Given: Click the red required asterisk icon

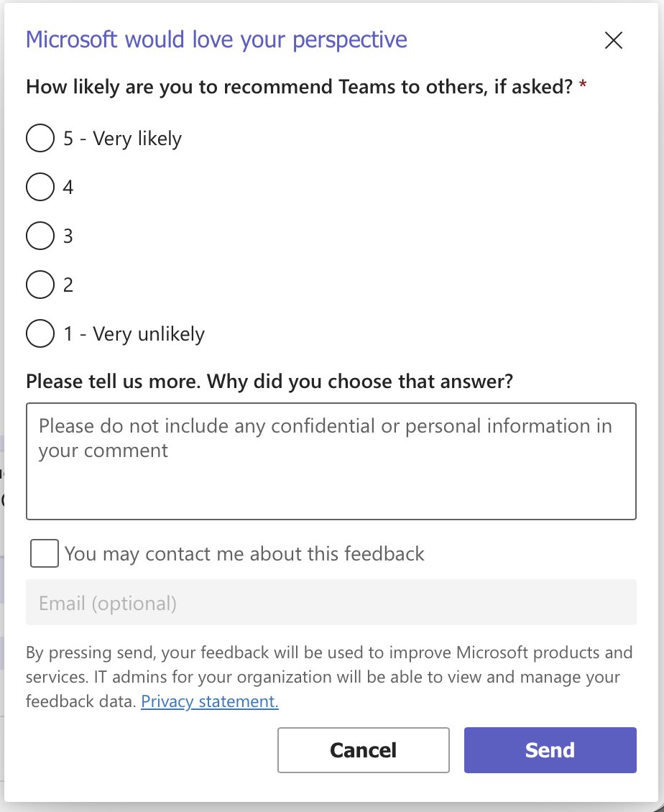Looking at the screenshot, I should tap(583, 84).
